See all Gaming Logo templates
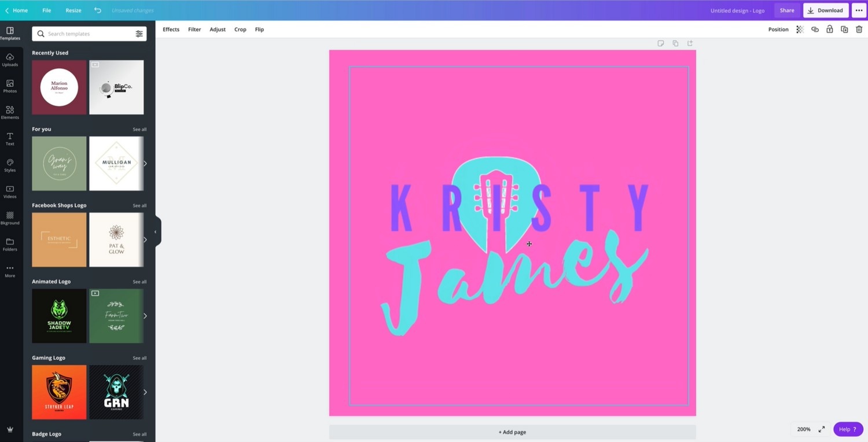The height and width of the screenshot is (442, 868). coord(139,358)
